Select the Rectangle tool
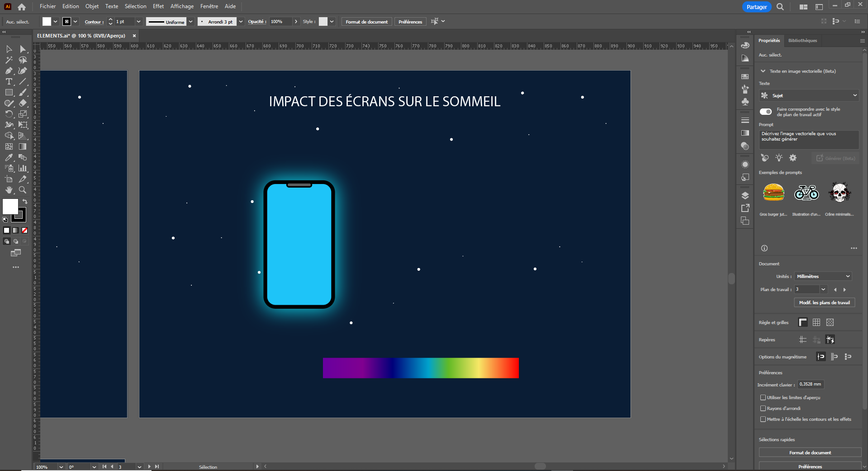Image resolution: width=868 pixels, height=471 pixels. (9, 92)
